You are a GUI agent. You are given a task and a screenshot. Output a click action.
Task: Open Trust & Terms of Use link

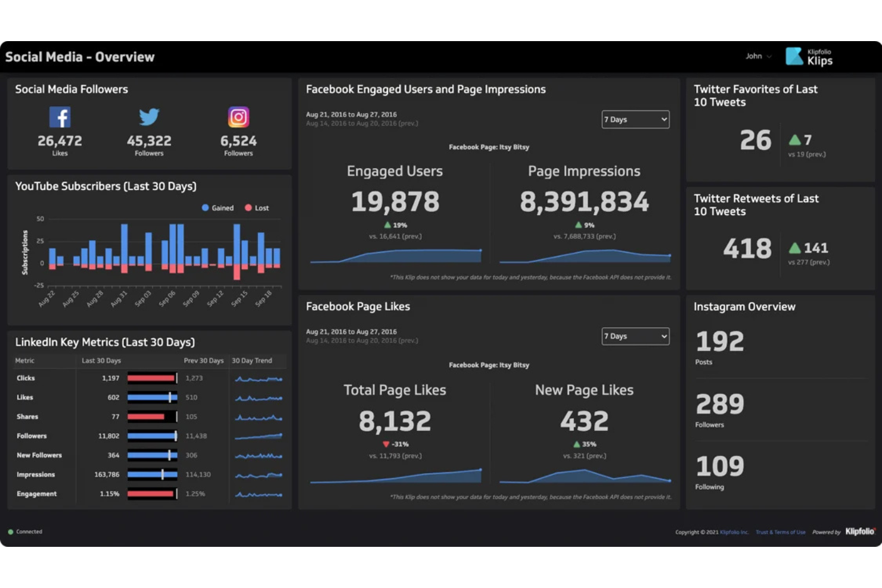(x=781, y=532)
